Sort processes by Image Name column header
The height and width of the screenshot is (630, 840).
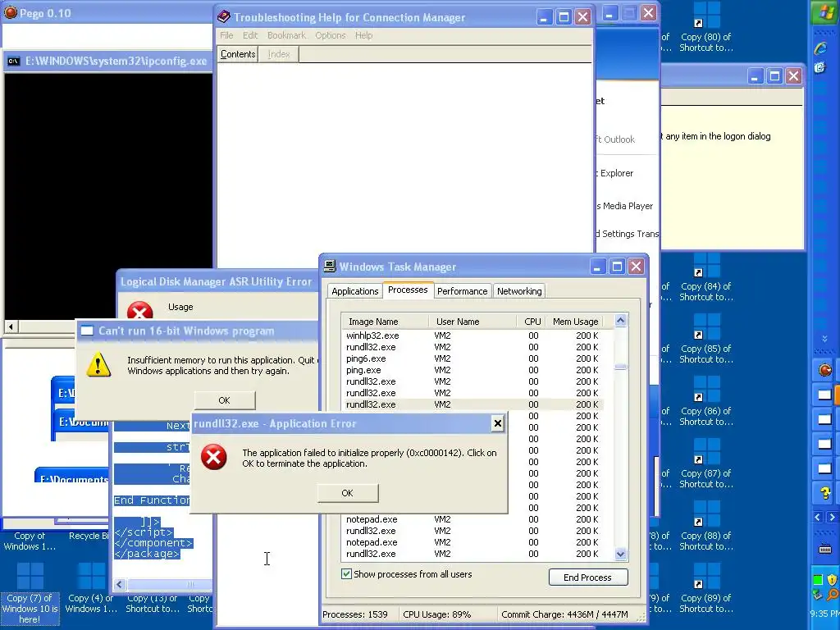click(386, 322)
